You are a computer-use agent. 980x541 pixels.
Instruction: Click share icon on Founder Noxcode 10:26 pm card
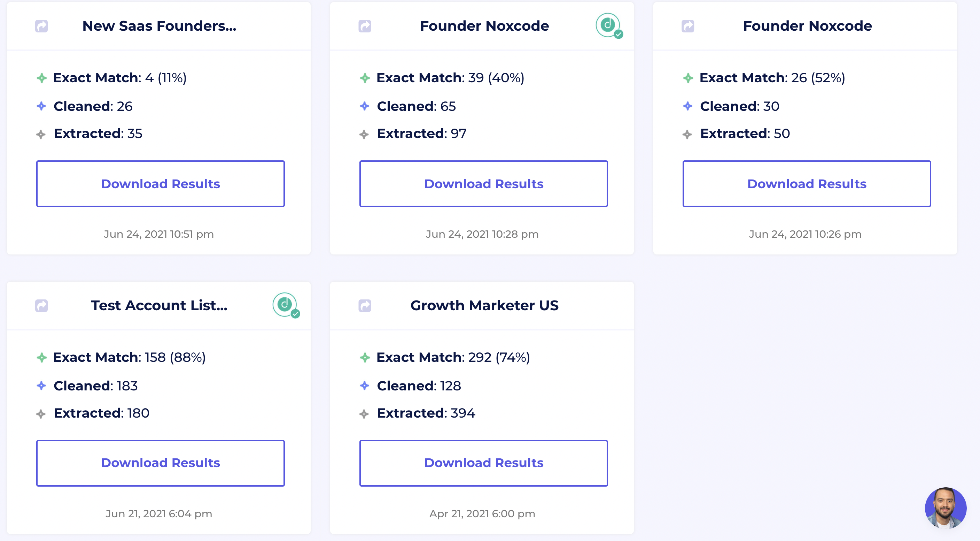687,26
